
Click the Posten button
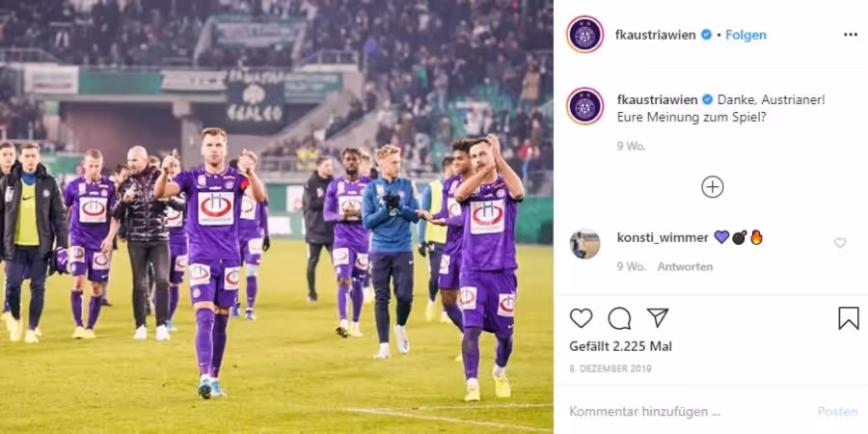click(837, 411)
